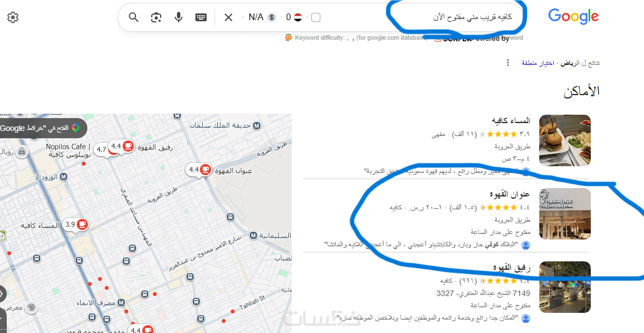The image size is (644, 333).
Task: Open رفيق القهوة photo thumbnail
Action: pyautogui.click(x=564, y=287)
